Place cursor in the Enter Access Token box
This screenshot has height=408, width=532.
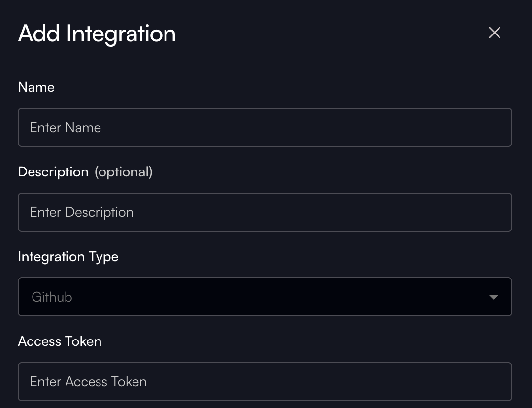click(x=265, y=382)
